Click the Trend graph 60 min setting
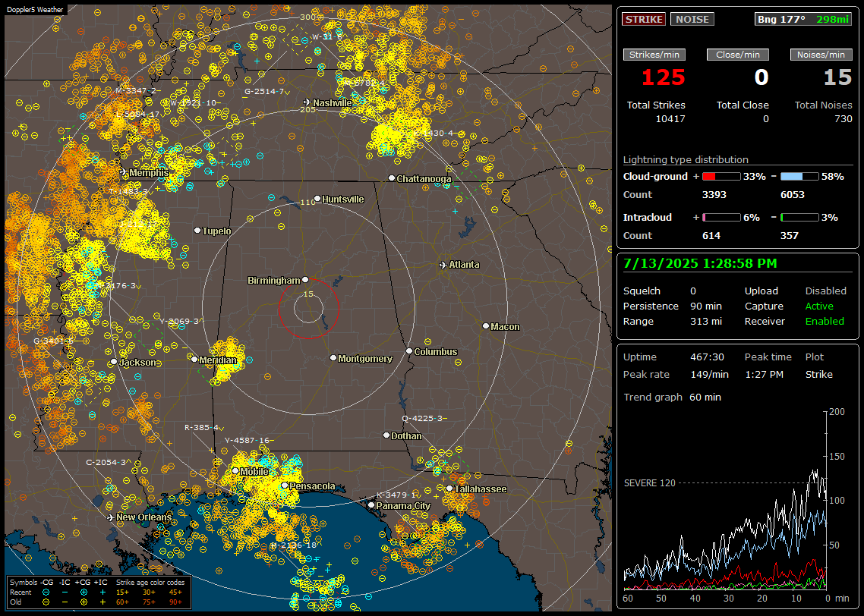The image size is (864, 616). [x=705, y=398]
